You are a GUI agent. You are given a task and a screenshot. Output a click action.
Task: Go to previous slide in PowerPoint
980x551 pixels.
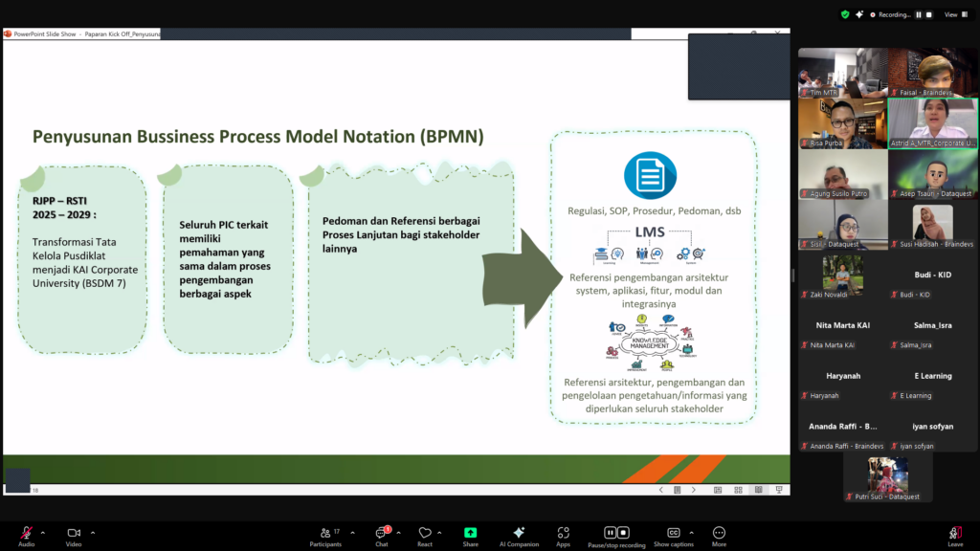pos(661,490)
